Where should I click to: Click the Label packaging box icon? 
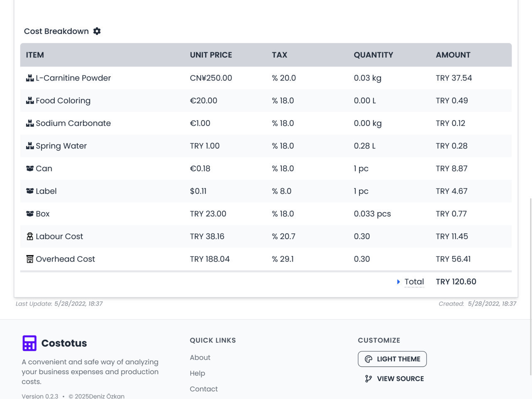pos(30,191)
